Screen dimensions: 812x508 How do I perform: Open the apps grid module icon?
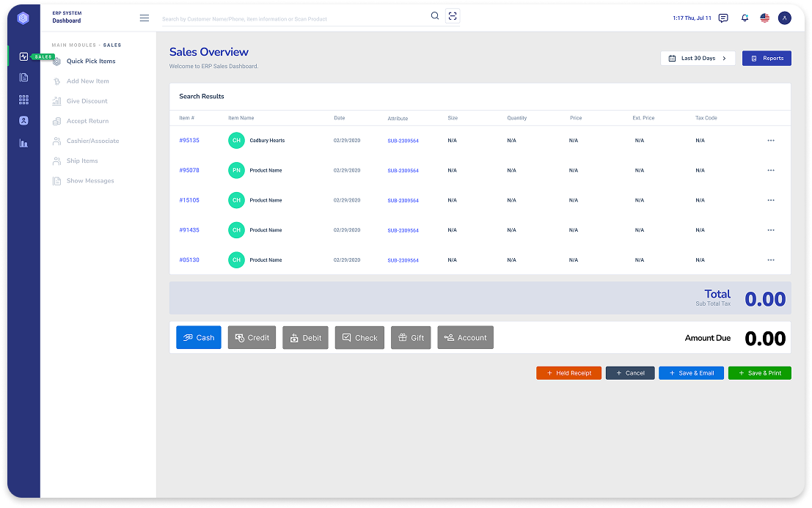[x=23, y=99]
